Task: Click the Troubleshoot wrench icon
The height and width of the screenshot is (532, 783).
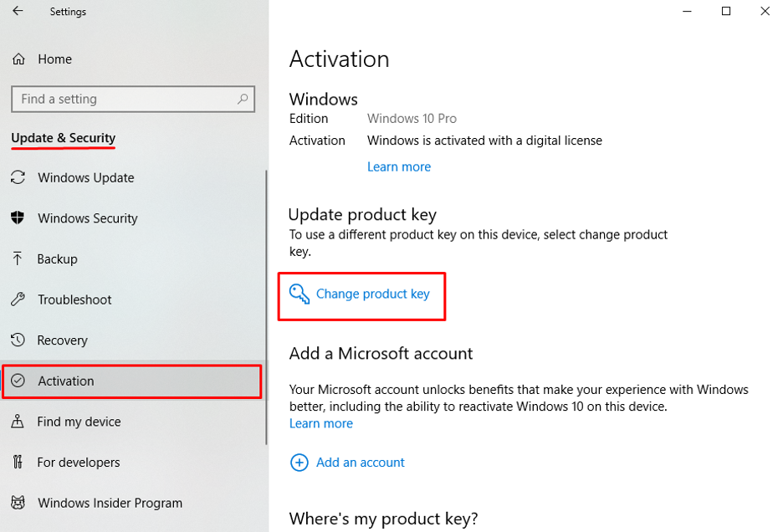Action: pyautogui.click(x=18, y=299)
